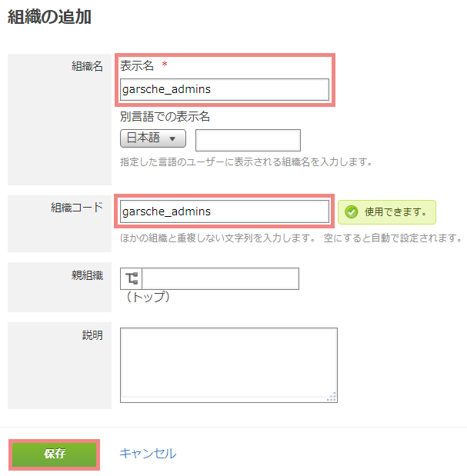
Task: Click the (トップ) parent label text
Action: point(148,297)
